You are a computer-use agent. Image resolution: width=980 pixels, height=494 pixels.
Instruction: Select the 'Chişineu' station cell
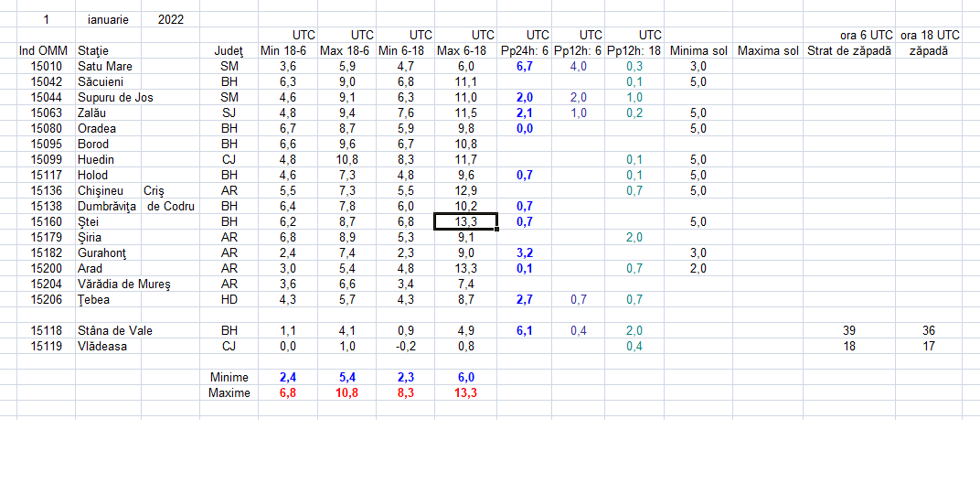click(108, 190)
